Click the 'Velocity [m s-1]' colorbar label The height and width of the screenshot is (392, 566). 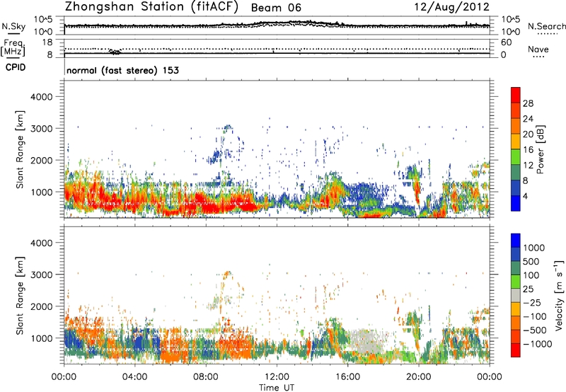(x=559, y=295)
